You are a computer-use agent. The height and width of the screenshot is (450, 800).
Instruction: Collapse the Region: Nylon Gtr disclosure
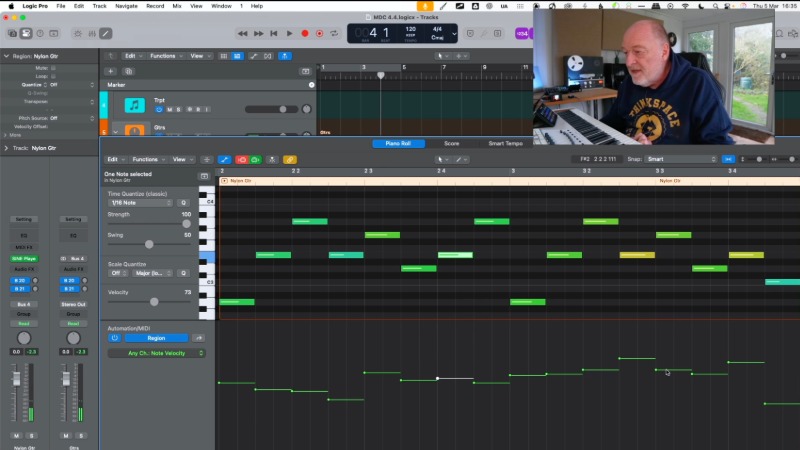[x=6, y=56]
